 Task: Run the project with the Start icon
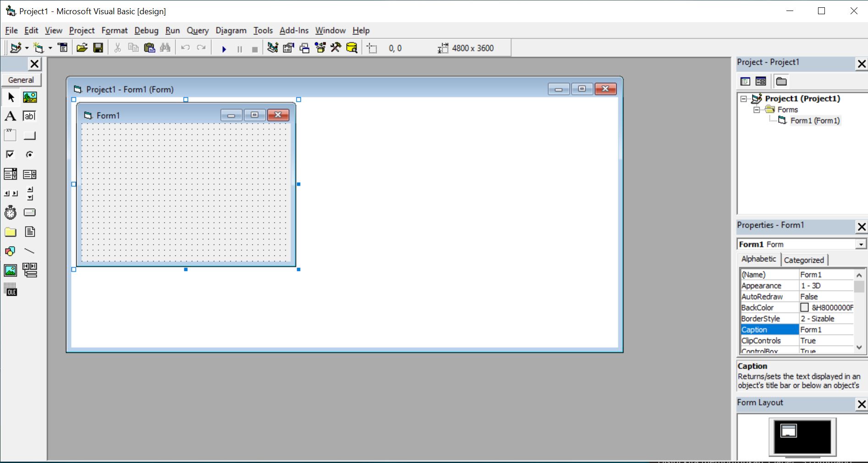coord(224,49)
